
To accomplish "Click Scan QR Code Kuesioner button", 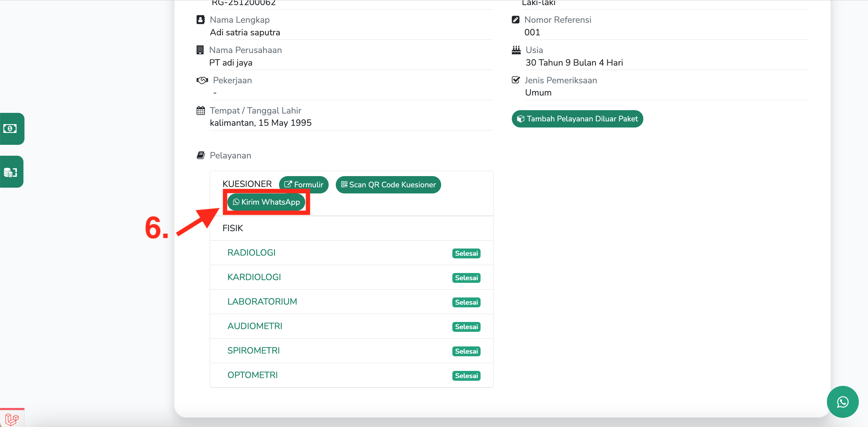I will [388, 185].
